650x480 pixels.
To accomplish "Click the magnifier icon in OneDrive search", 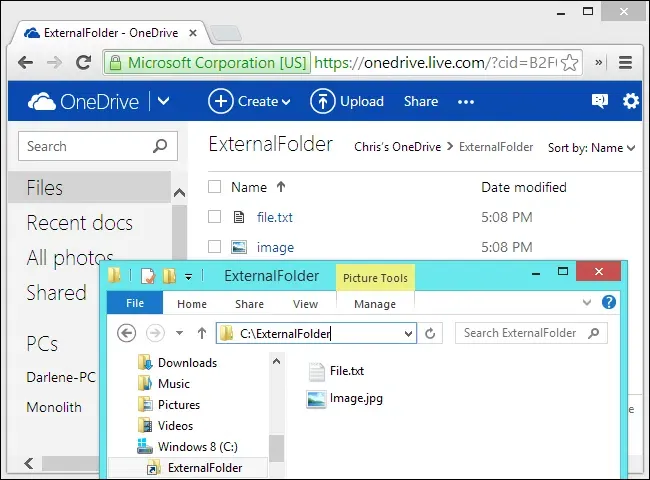I will [160, 146].
